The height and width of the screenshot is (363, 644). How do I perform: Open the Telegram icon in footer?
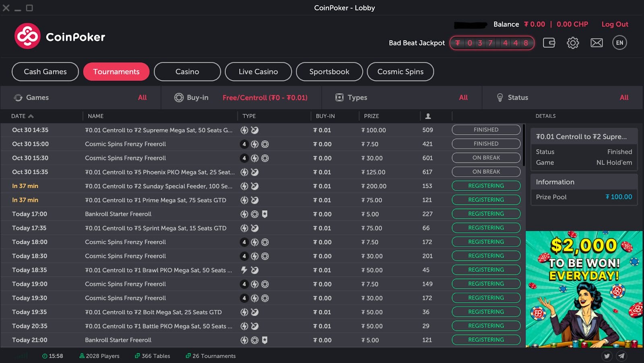[x=621, y=356]
